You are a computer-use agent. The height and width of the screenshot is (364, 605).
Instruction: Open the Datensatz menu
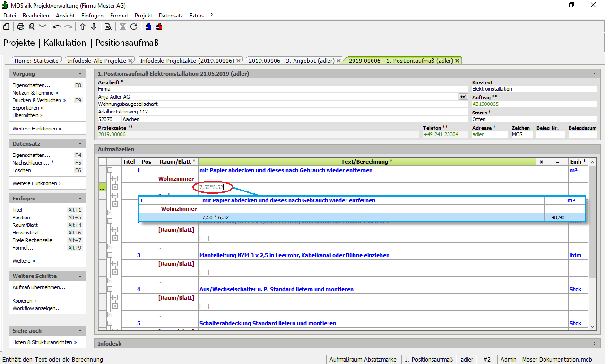(171, 16)
